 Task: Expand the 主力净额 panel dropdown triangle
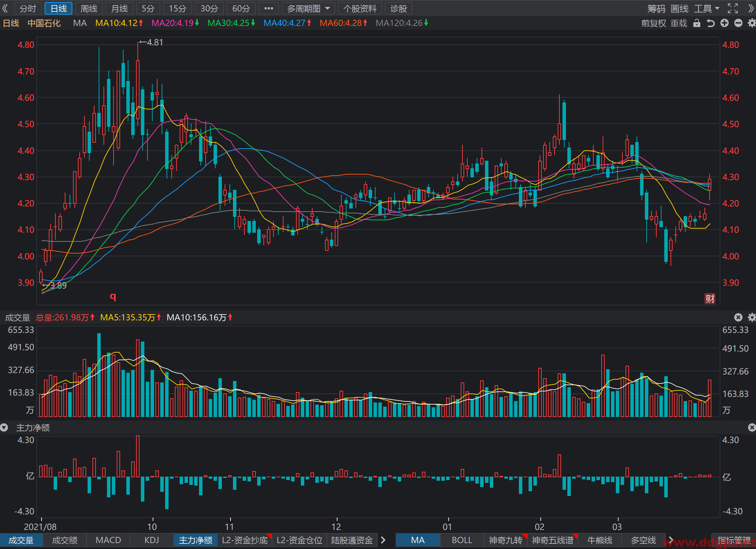tap(4, 427)
